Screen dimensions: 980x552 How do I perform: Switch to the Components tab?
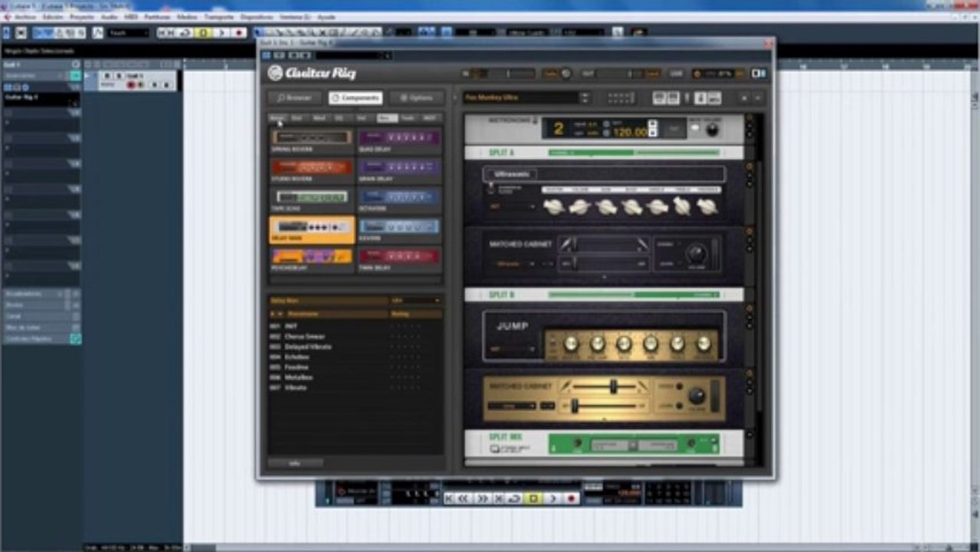click(356, 98)
